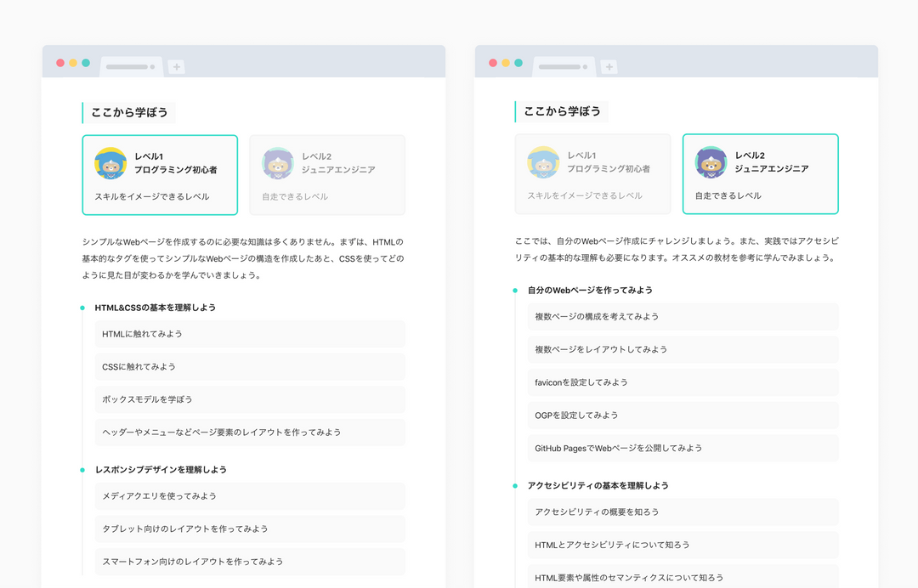Open the faviconを設定してみよう lesson

(x=683, y=382)
